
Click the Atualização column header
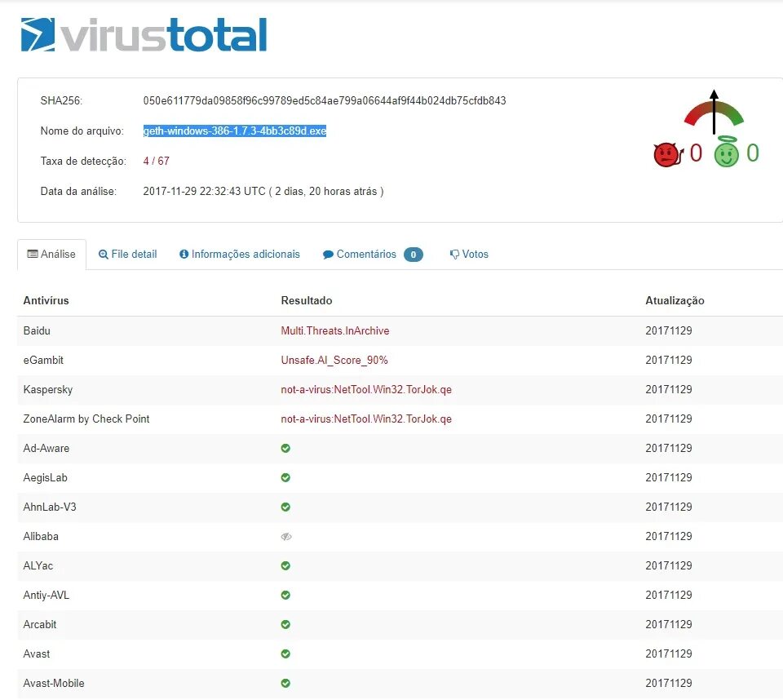coord(675,301)
